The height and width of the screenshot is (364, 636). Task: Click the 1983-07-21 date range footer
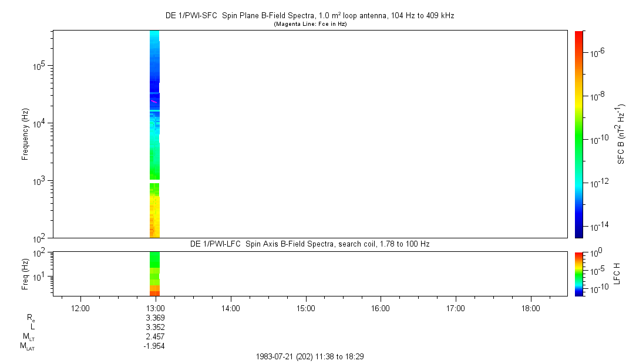click(311, 356)
